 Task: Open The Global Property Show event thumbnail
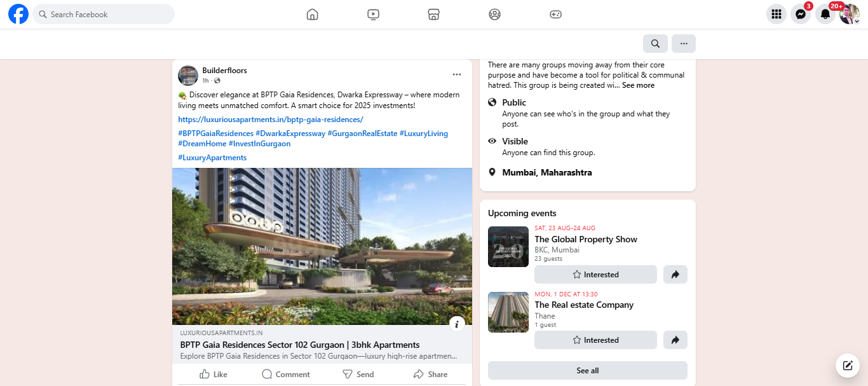[508, 247]
